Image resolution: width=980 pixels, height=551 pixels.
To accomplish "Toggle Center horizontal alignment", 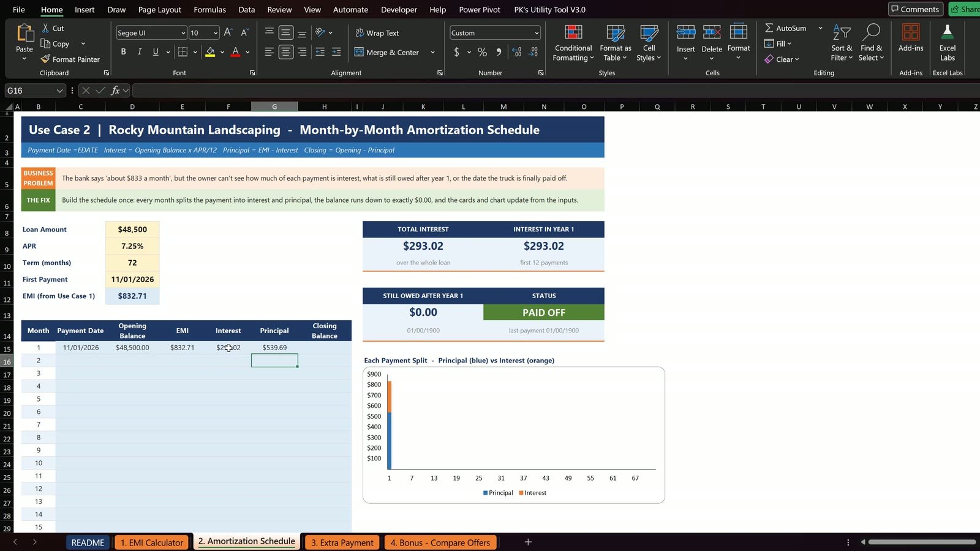I will [285, 52].
